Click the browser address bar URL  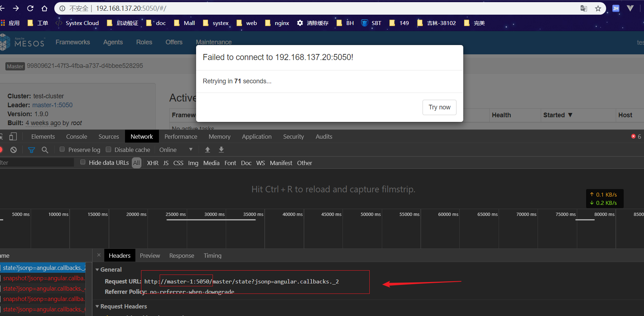[131, 8]
